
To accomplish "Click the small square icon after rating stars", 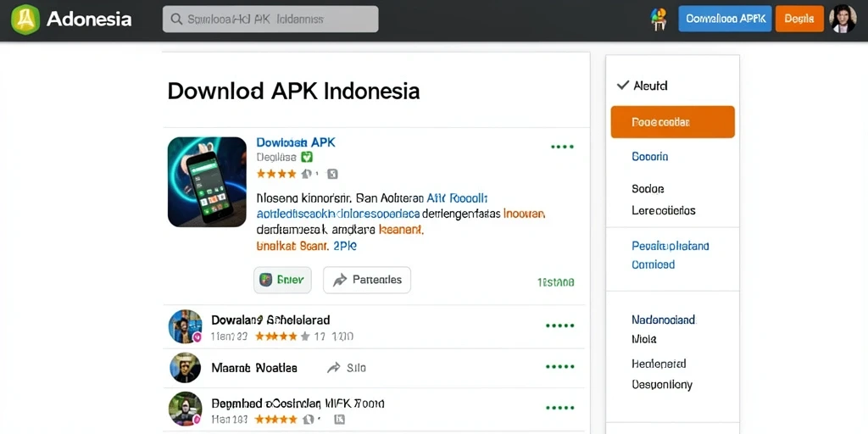I will pos(332,174).
